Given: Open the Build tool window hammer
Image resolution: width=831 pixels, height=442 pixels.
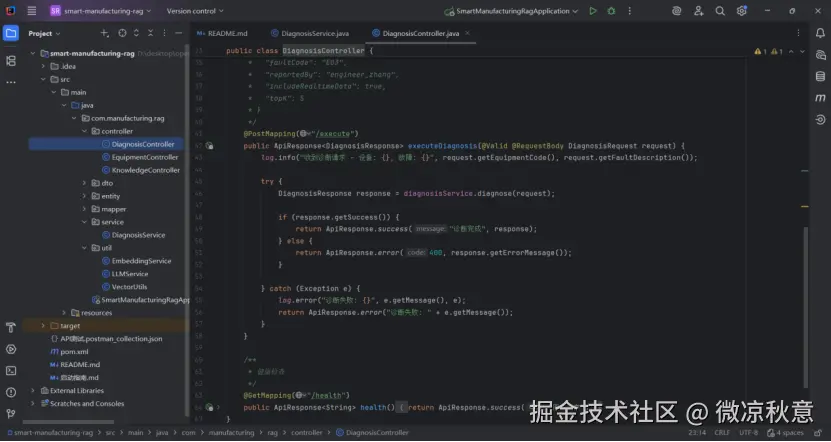Looking at the screenshot, I should point(11,328).
